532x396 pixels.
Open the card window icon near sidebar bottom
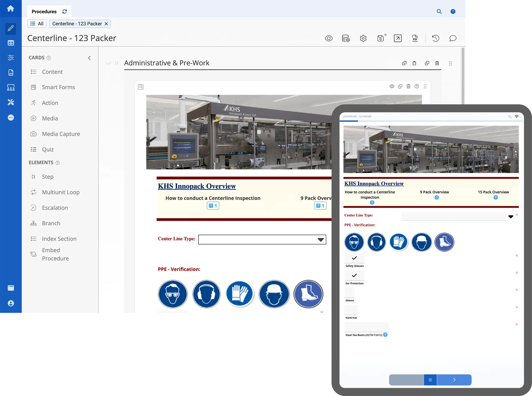11,288
